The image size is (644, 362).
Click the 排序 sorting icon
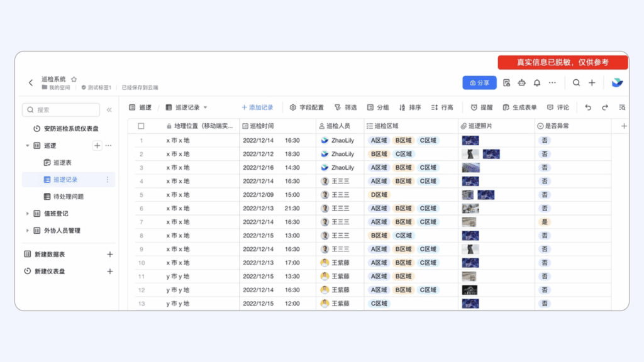tap(409, 107)
